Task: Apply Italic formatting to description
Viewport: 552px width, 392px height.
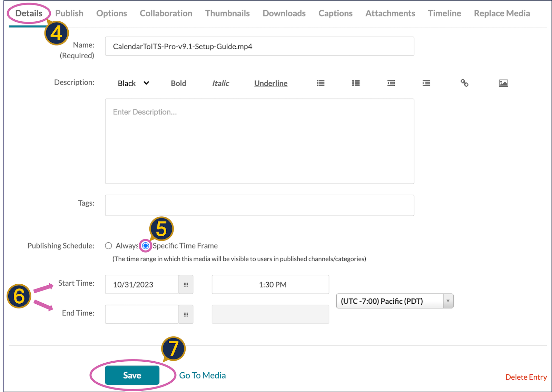Action: (x=220, y=83)
